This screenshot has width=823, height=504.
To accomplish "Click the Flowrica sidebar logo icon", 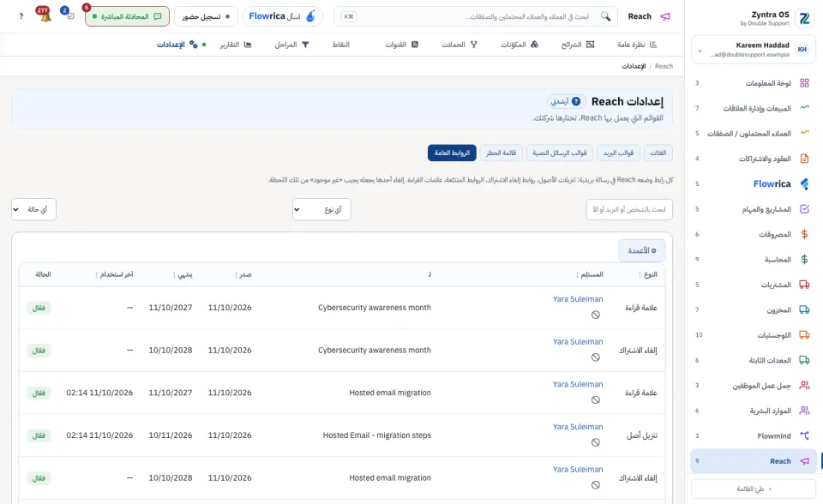I will tap(804, 183).
